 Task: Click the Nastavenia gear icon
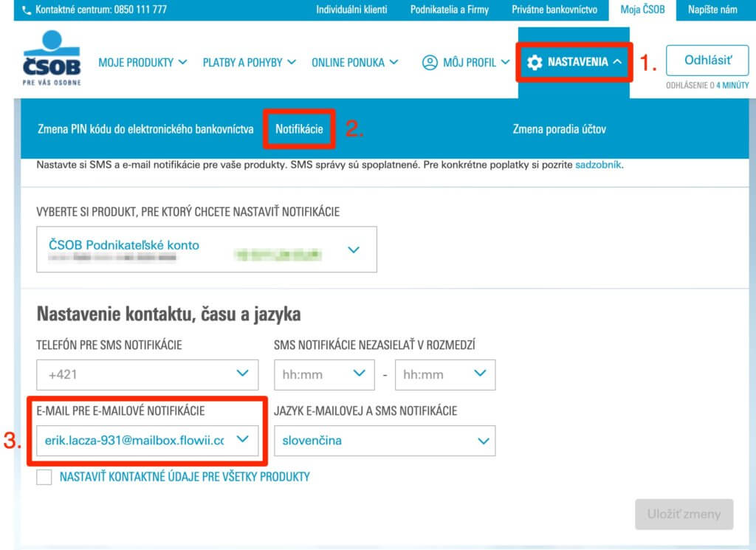pyautogui.click(x=535, y=62)
